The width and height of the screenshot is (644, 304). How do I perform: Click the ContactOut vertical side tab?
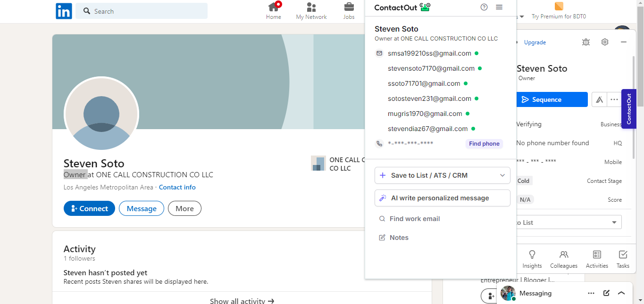pos(628,109)
